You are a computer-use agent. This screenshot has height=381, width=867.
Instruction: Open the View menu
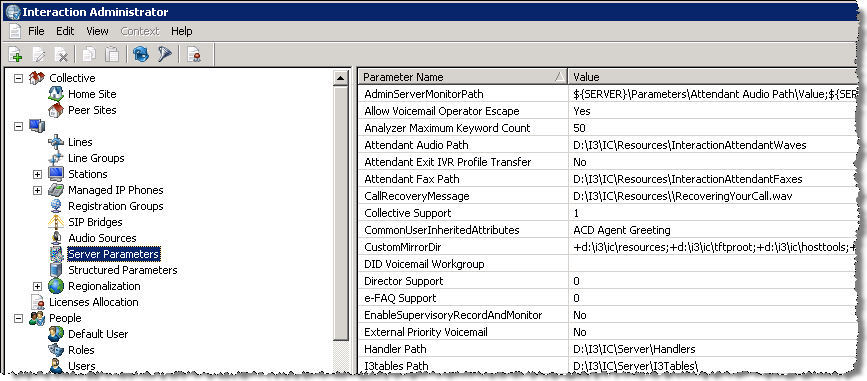pyautogui.click(x=97, y=31)
